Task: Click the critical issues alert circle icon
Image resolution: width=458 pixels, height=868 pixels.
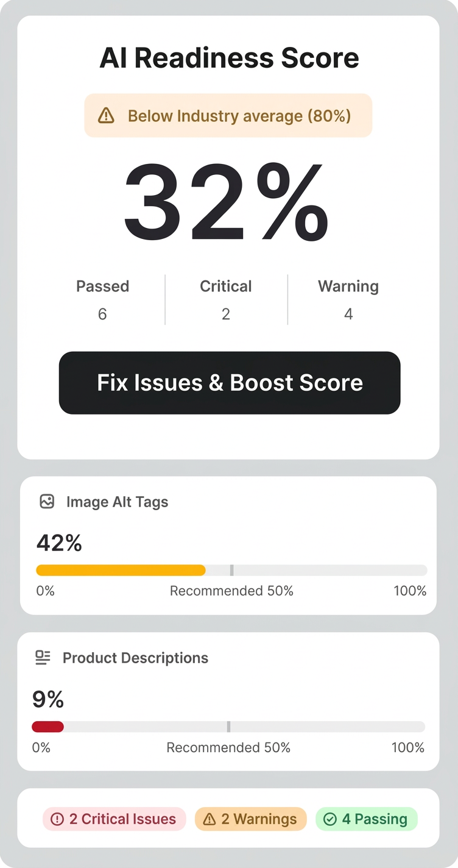Action: tap(57, 819)
